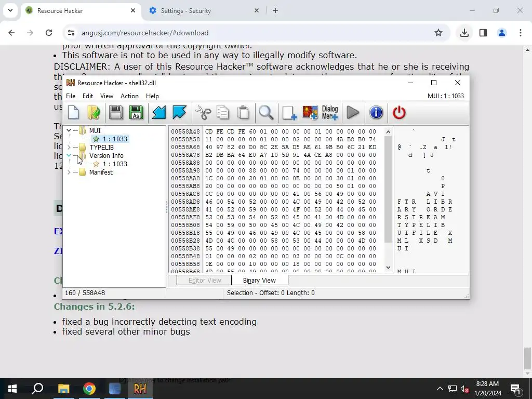Click the hex view scroll up arrow
Screen dimensions: 532x399
tap(389, 131)
